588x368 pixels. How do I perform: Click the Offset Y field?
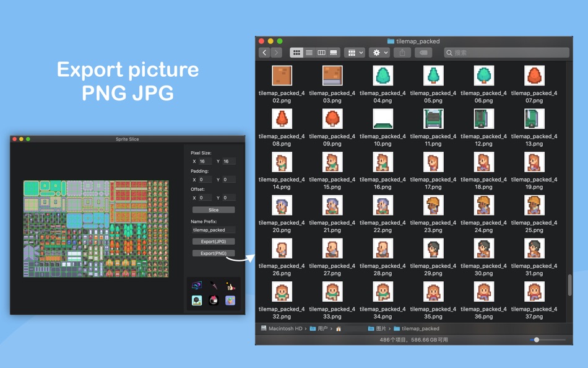tap(229, 198)
